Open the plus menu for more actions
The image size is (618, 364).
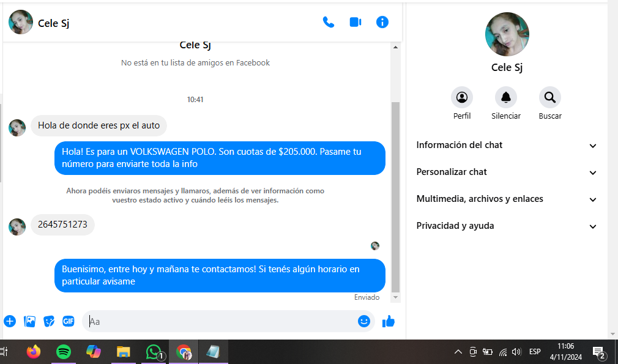pos(10,321)
